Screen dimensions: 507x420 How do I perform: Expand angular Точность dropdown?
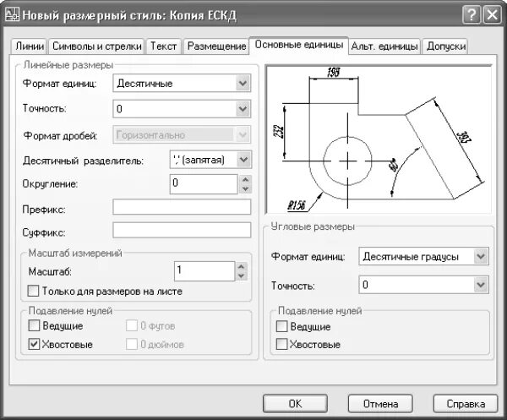(x=423, y=285)
